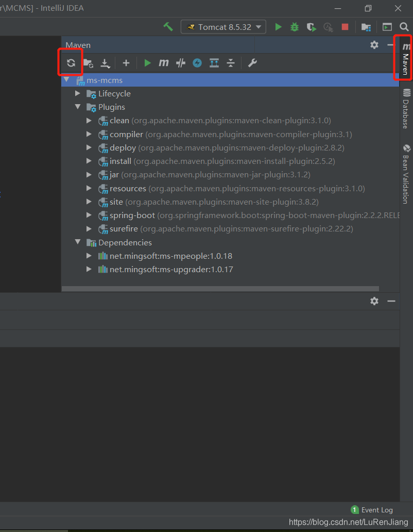Click Execute Maven Goal 'm' icon

(x=164, y=63)
